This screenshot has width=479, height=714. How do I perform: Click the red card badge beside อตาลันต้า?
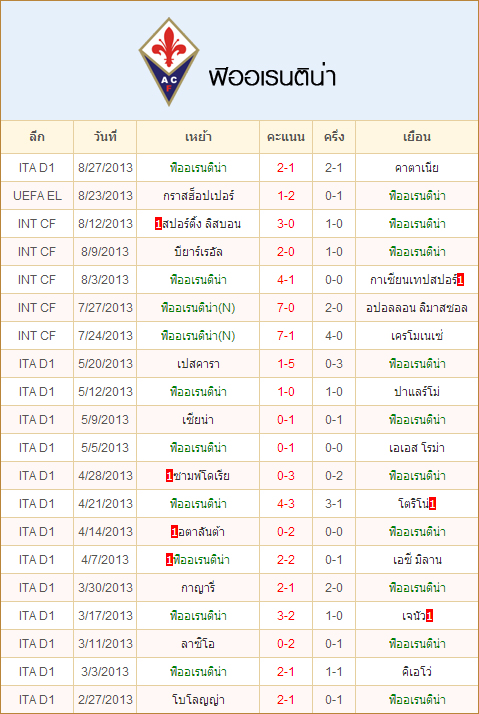tap(174, 532)
